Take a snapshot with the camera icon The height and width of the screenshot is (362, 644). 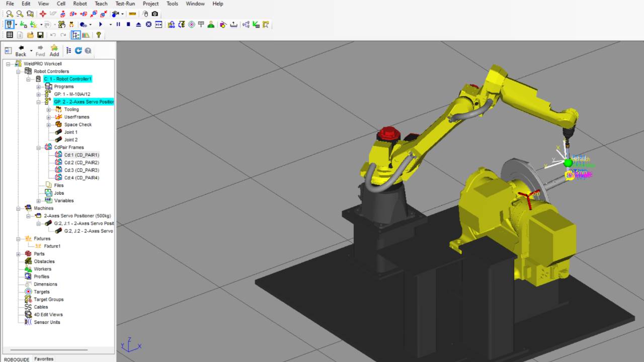154,14
